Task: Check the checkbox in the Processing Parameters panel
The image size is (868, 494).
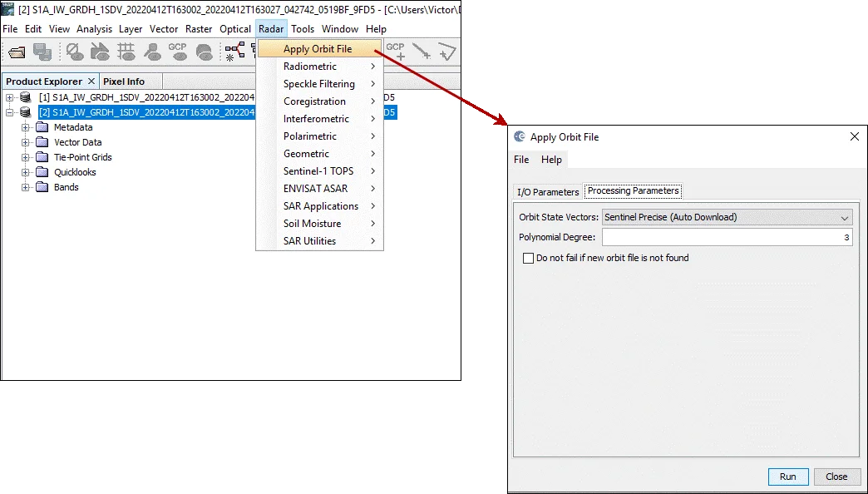Action: click(529, 258)
